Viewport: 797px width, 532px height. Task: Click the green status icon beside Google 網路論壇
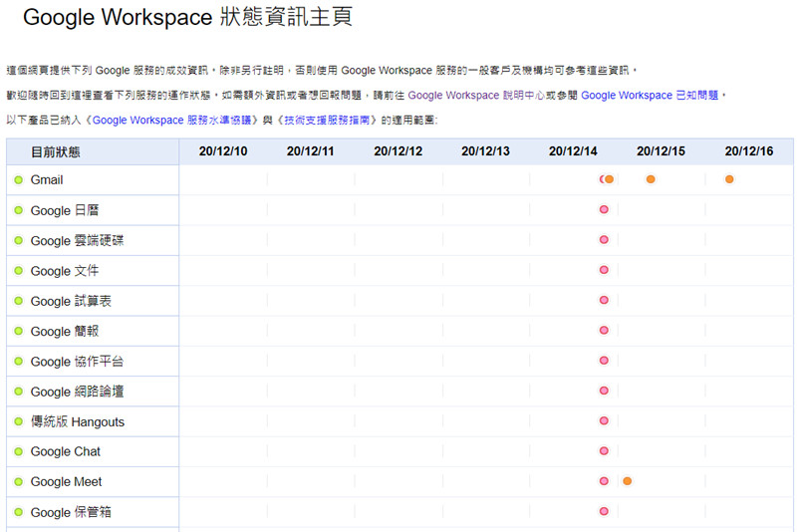point(19,392)
